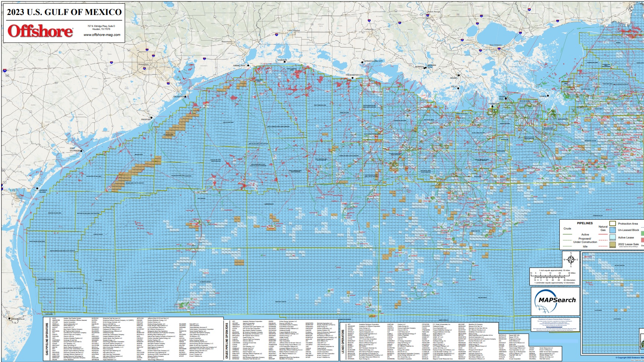The image size is (644, 362).
Task: Click the FREEPORT city marker
Action: pyautogui.click(x=151, y=118)
